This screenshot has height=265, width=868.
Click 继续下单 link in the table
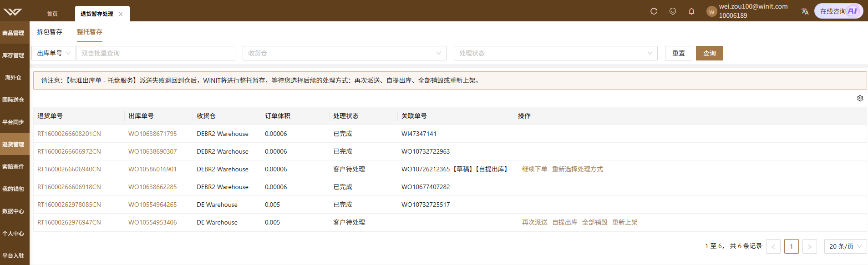(x=535, y=169)
